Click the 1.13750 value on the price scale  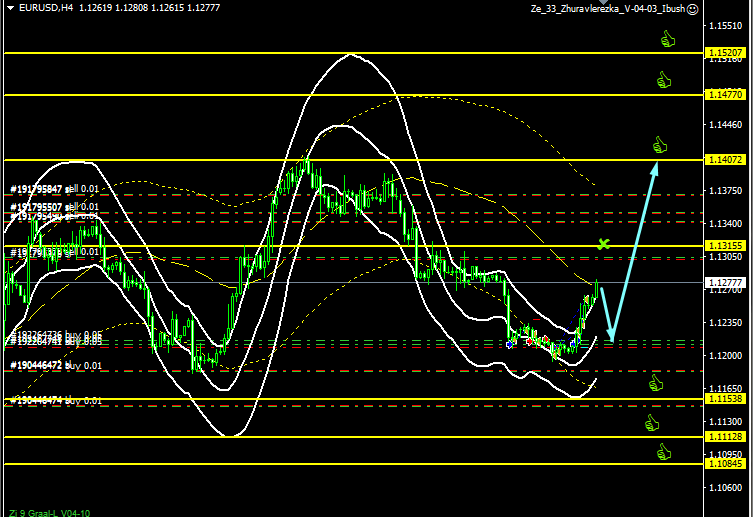[x=725, y=191]
